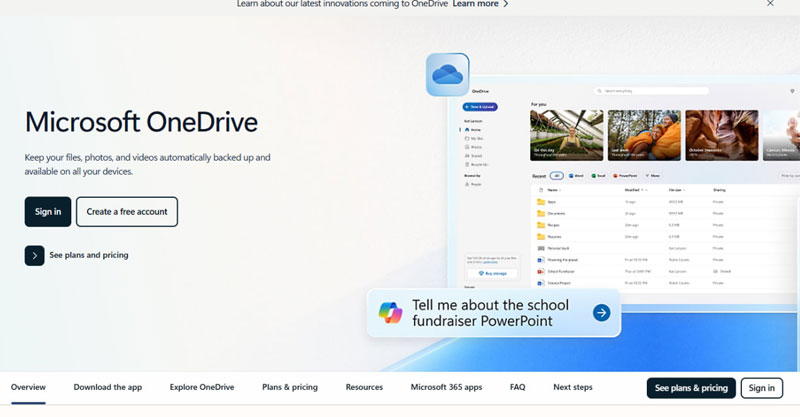Screen dimensions: 800x417
Task: Click the OneDrive cloud logo icon
Action: pos(447,75)
